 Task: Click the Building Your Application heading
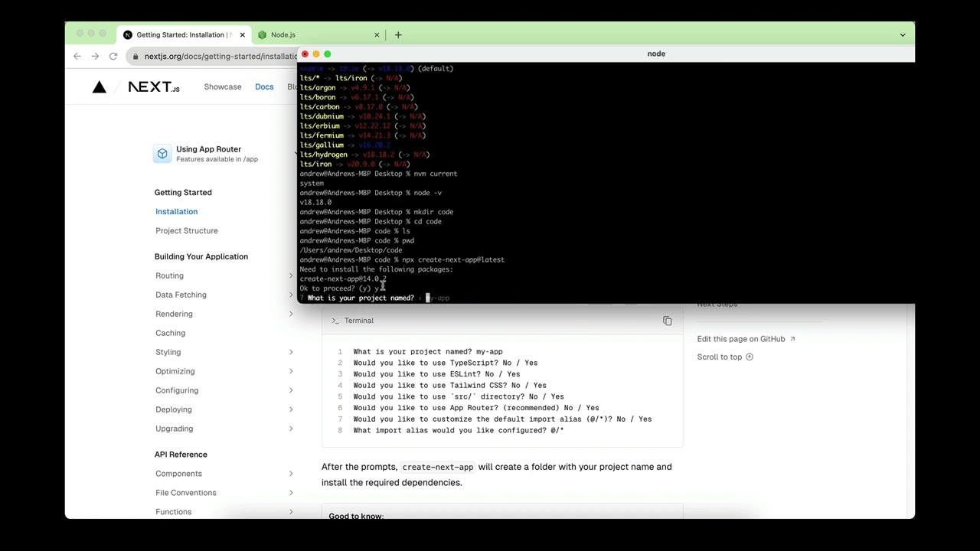tap(201, 256)
